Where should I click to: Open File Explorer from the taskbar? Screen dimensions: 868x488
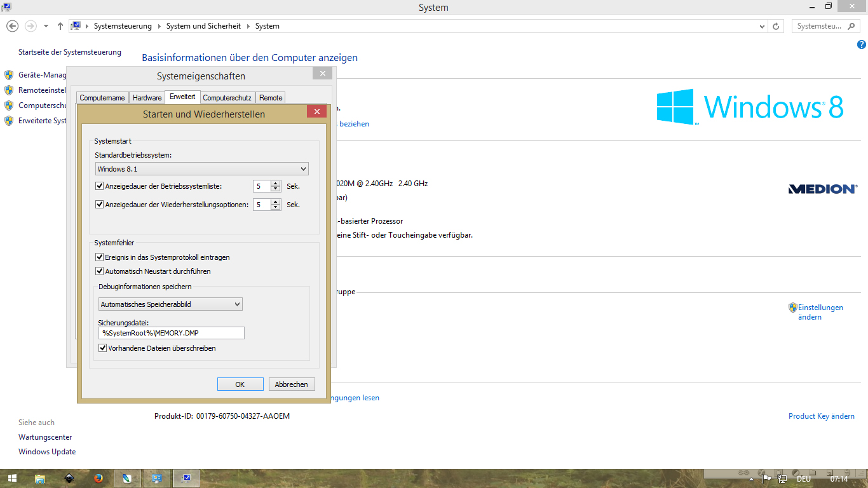40,478
